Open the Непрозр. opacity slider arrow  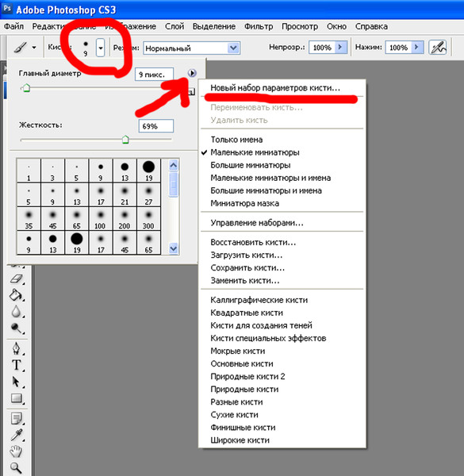point(341,48)
